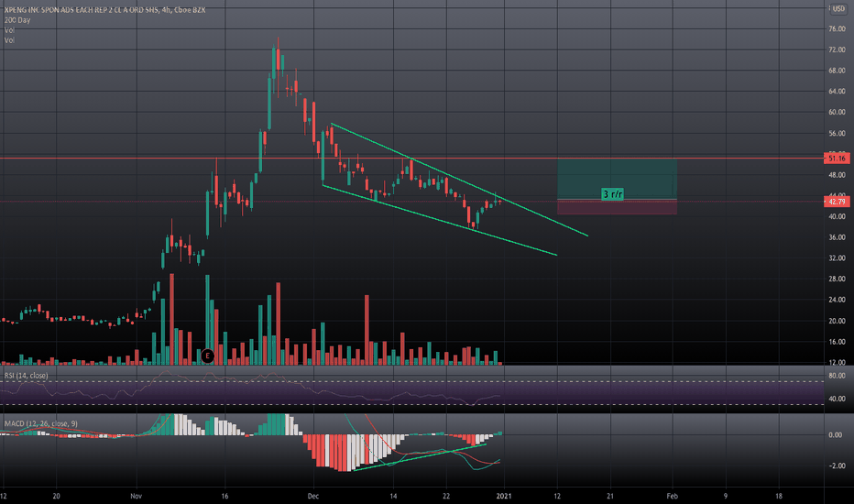Screen dimensions: 854x504
Task: Click the 0.00 MACD scale label
Action: coord(836,434)
